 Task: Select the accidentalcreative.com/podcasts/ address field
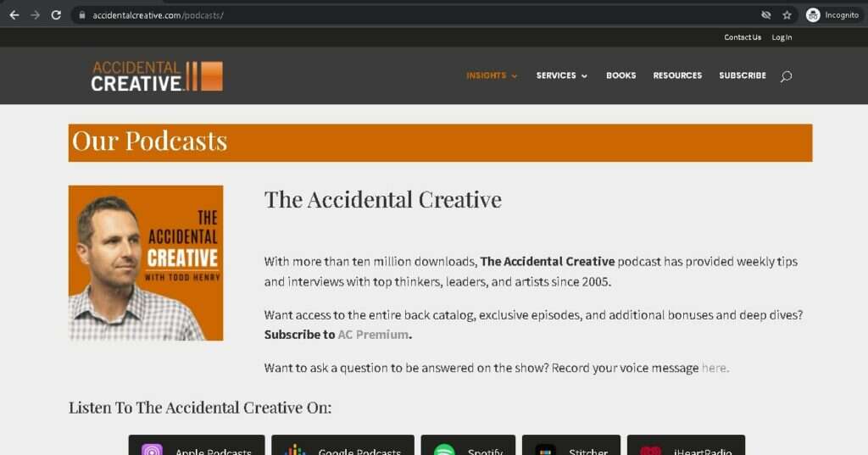pyautogui.click(x=158, y=15)
